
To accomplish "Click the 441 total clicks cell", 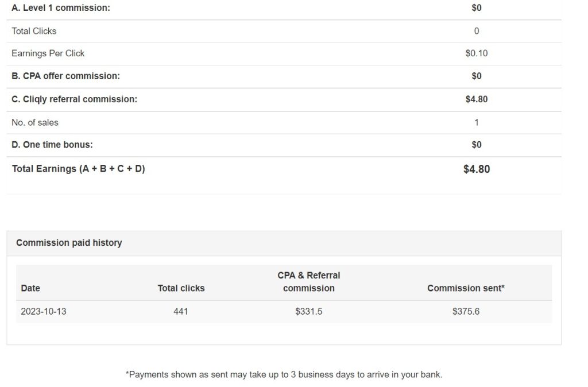I will tap(181, 312).
